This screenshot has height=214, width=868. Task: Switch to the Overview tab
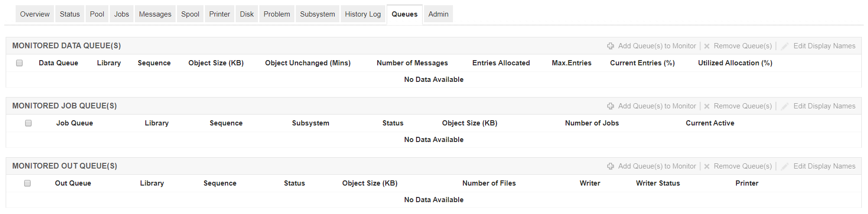(35, 14)
